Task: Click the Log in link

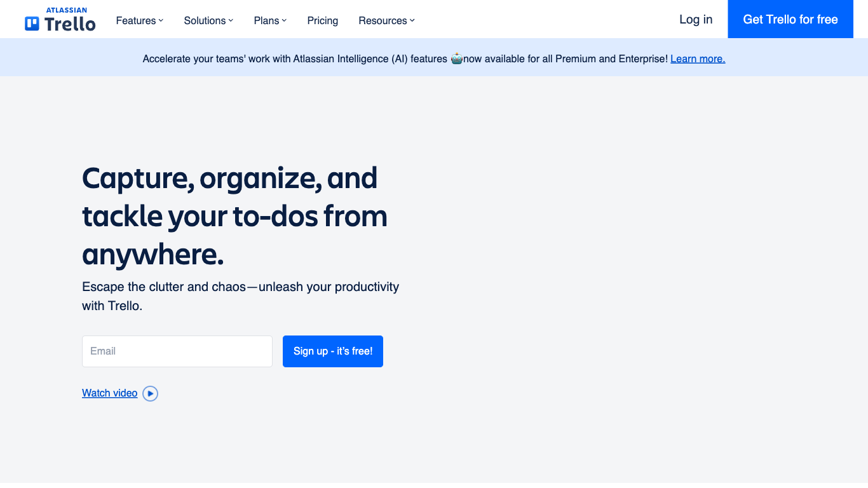Action: 696,19
